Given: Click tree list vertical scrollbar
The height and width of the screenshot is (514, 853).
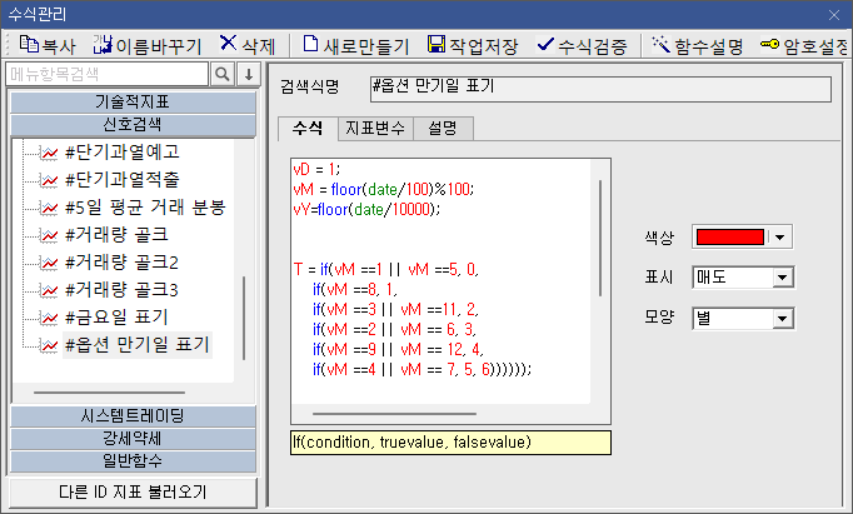Looking at the screenshot, I should click(244, 318).
